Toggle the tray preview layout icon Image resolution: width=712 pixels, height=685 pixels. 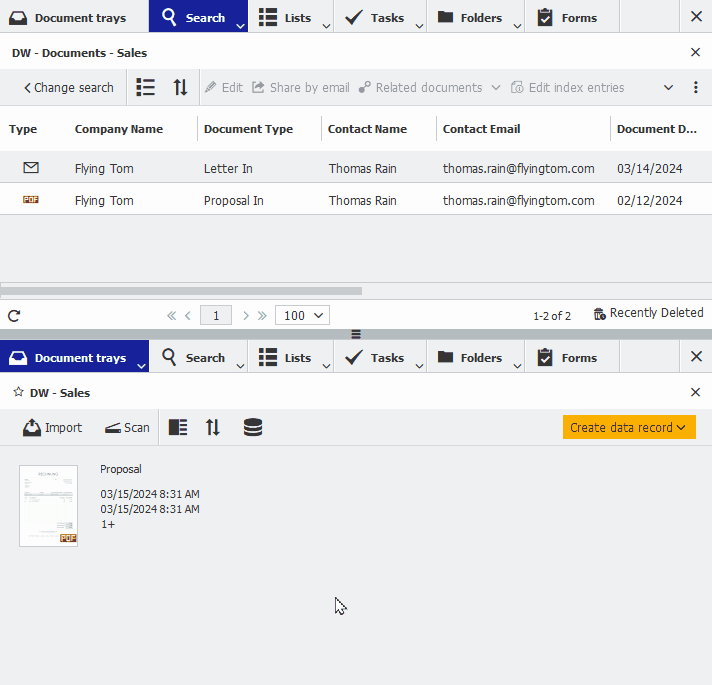point(178,427)
